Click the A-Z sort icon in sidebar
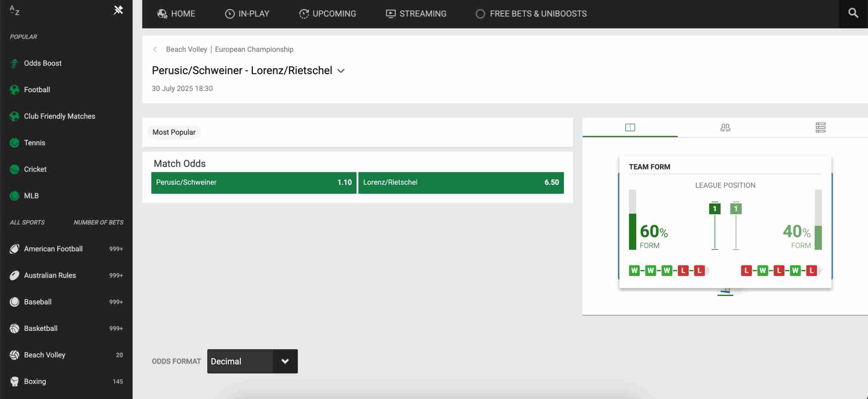Viewport: 868px width, 399px height. tap(14, 10)
